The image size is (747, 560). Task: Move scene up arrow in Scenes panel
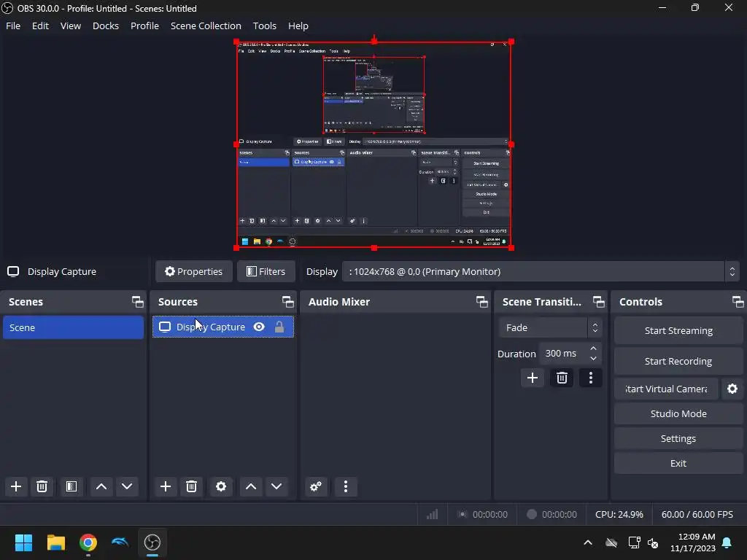(101, 486)
